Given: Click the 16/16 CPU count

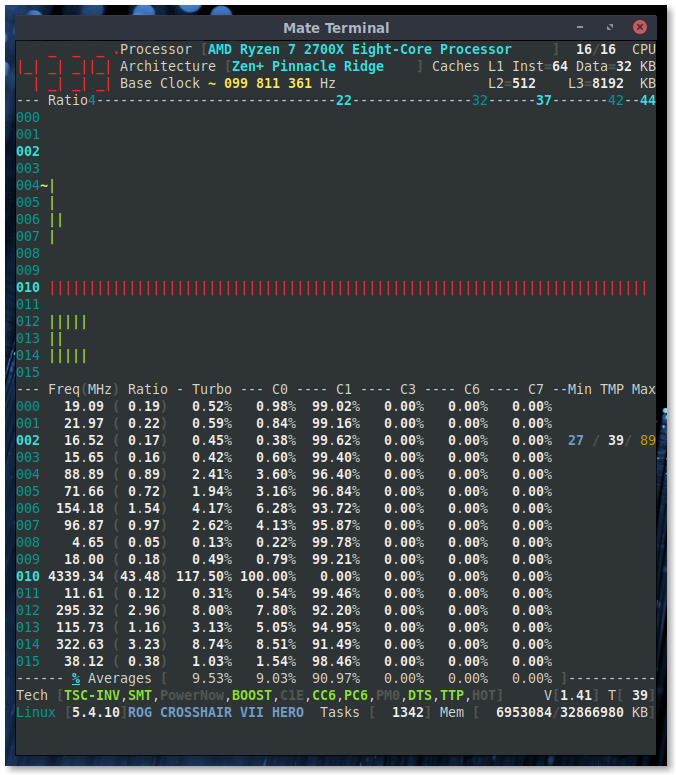Looking at the screenshot, I should (x=596, y=49).
